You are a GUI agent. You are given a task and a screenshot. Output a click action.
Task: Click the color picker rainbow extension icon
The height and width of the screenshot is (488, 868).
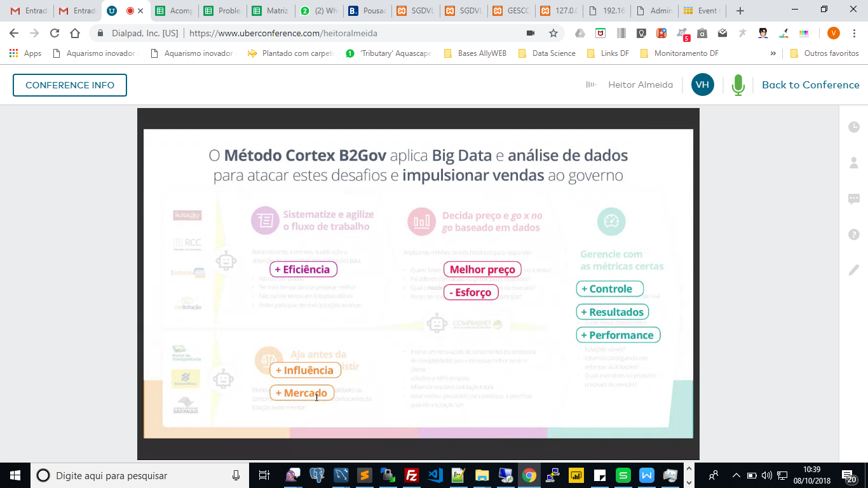804,33
